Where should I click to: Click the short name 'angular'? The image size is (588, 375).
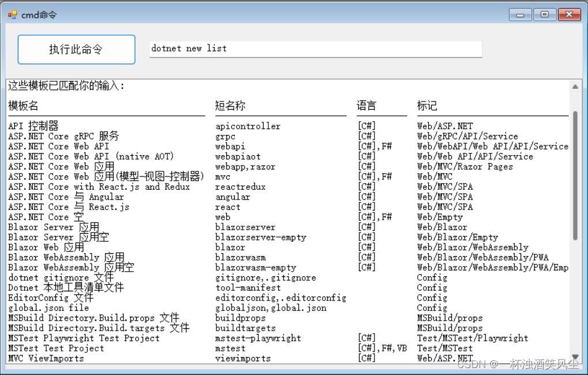(x=233, y=197)
